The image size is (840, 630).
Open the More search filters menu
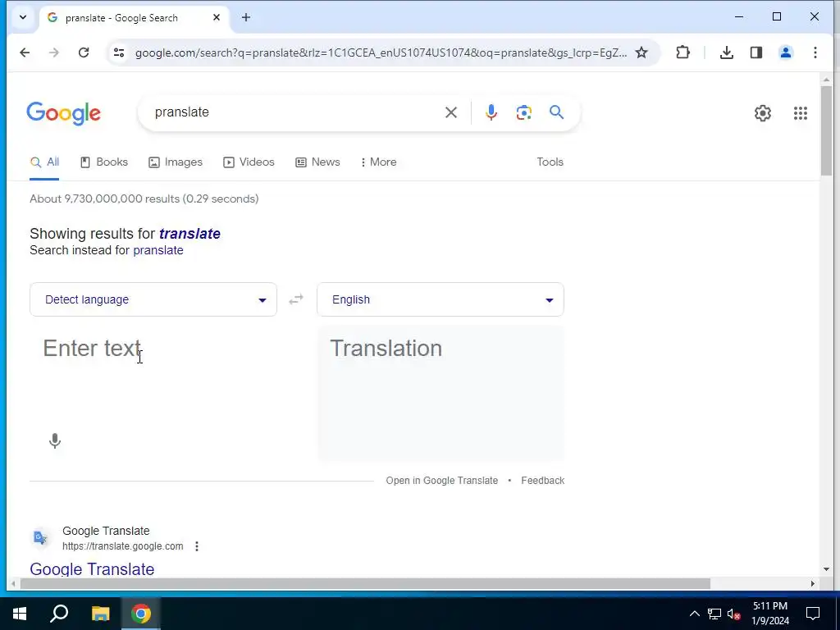click(379, 162)
